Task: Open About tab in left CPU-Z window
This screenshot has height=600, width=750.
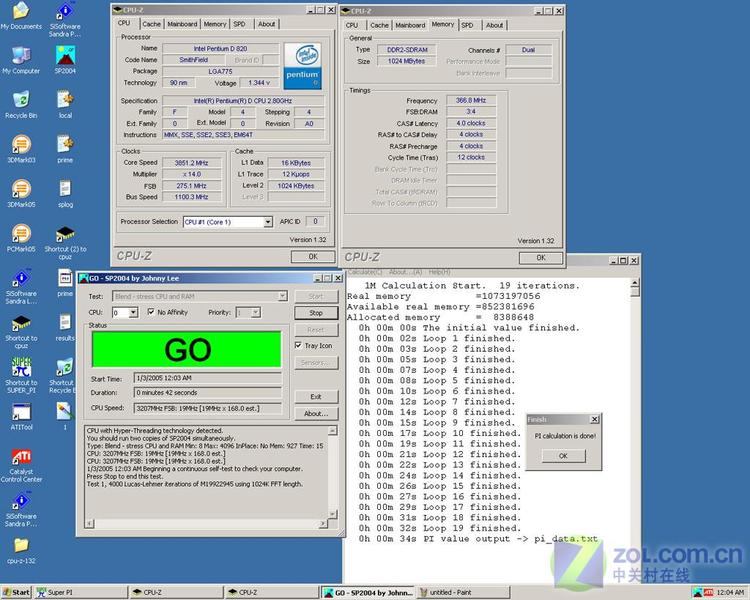Action: [266, 24]
